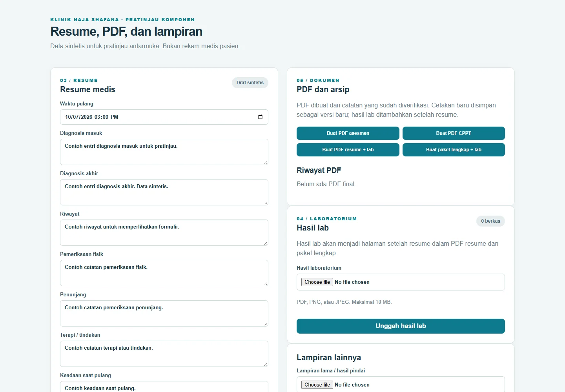
Task: Click the Data sintetis untuk pratinjau subtitle
Action: coord(145,46)
